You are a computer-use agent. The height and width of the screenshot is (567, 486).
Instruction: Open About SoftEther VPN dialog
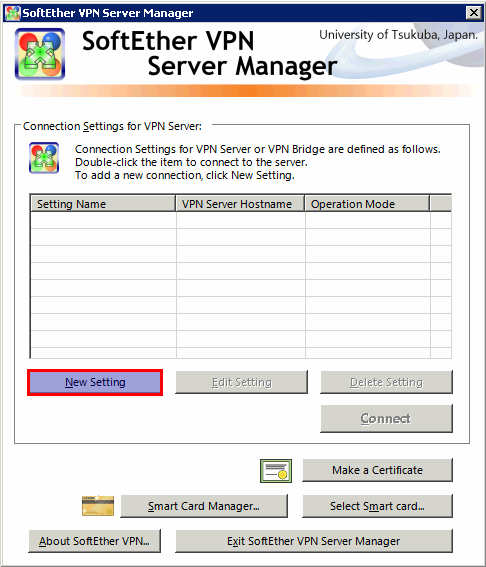[x=94, y=541]
